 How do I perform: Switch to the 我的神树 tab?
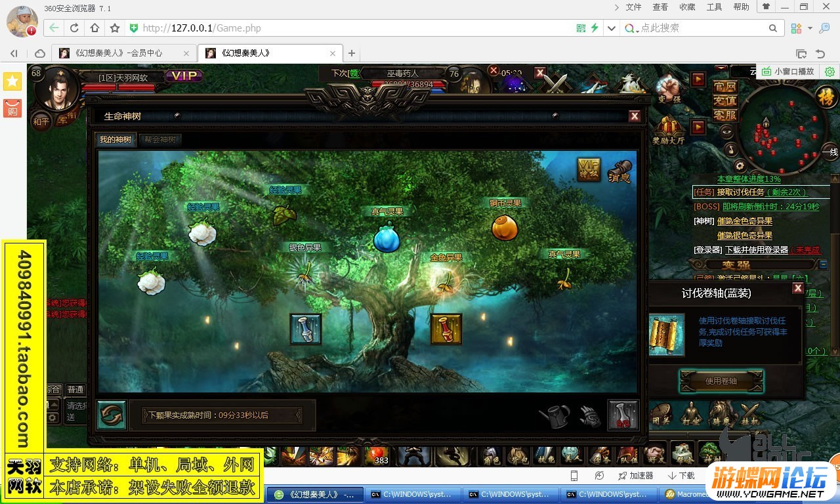coord(115,140)
